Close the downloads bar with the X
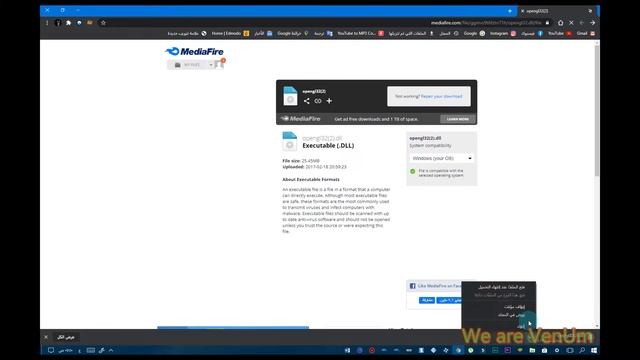Viewport: 640px width, 360px height. coord(46,337)
